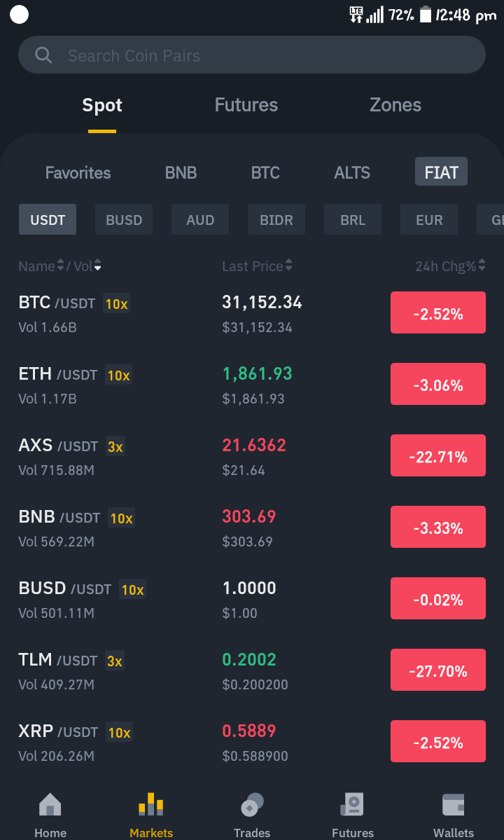Tap the signal strength icon in status bar
The image size is (504, 840).
point(375,15)
